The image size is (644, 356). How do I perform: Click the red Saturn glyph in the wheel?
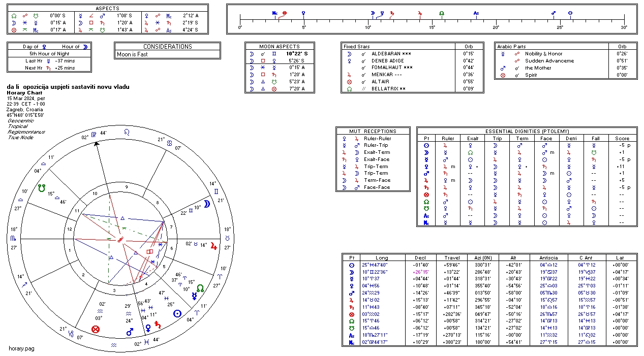tap(158, 325)
